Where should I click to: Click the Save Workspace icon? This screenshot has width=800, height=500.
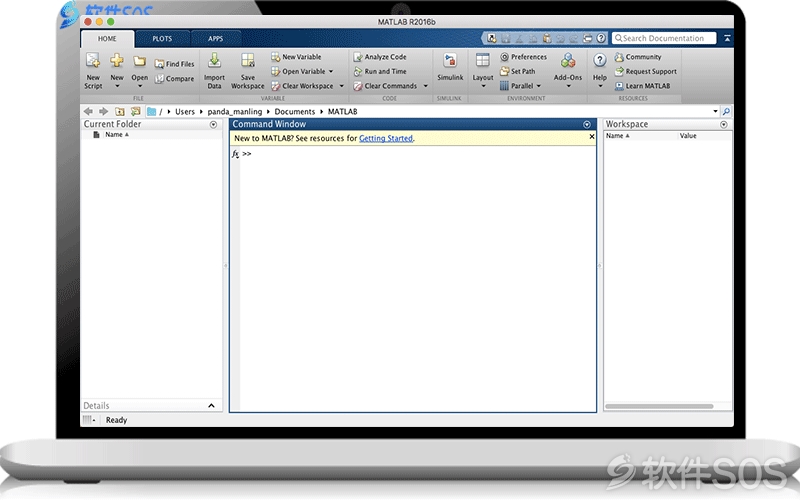248,61
